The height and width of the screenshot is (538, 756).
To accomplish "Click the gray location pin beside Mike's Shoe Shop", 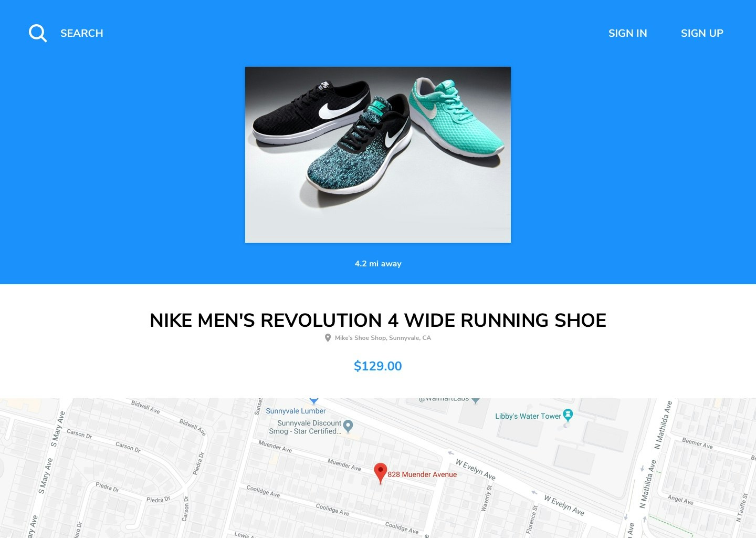I will [328, 338].
